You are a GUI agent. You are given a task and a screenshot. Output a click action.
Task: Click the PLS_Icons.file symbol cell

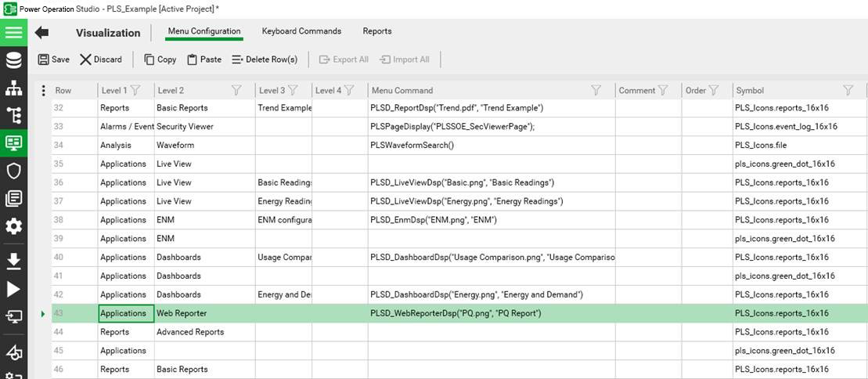(x=799, y=145)
